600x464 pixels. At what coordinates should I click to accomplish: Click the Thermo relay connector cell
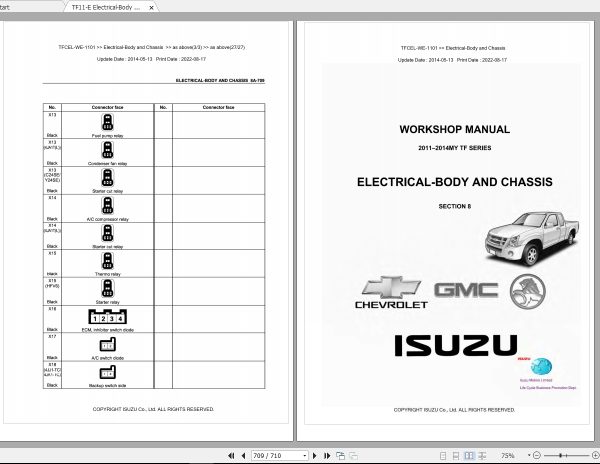pyautogui.click(x=108, y=264)
